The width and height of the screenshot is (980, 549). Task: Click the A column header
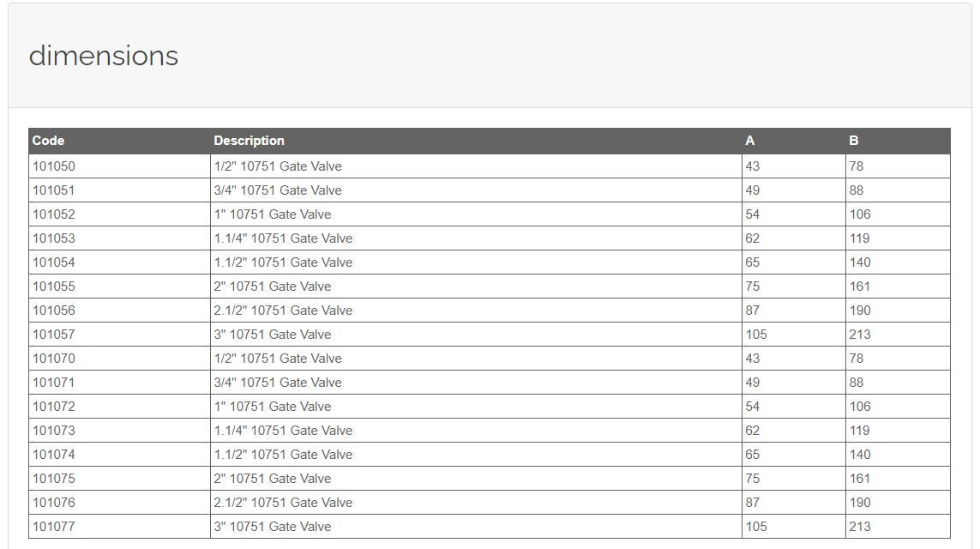pyautogui.click(x=750, y=141)
